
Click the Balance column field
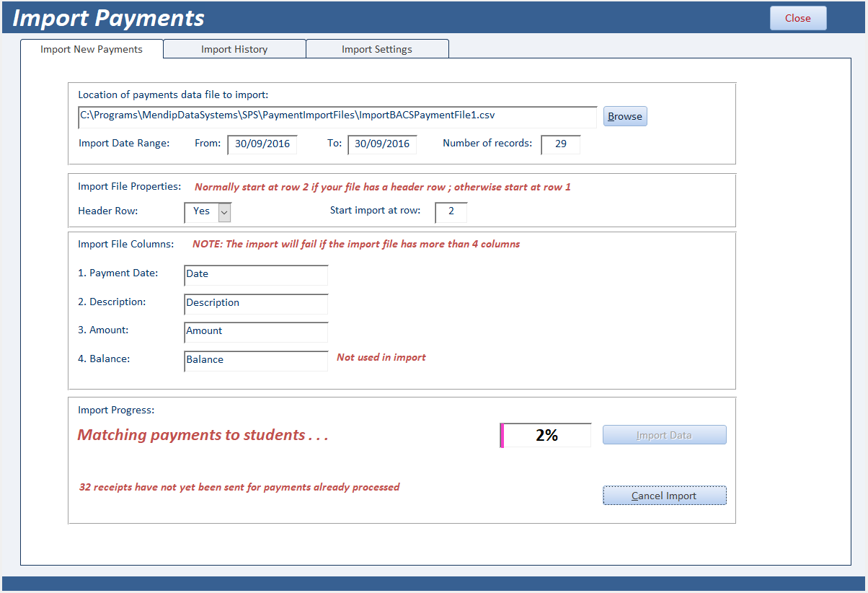[x=256, y=361]
